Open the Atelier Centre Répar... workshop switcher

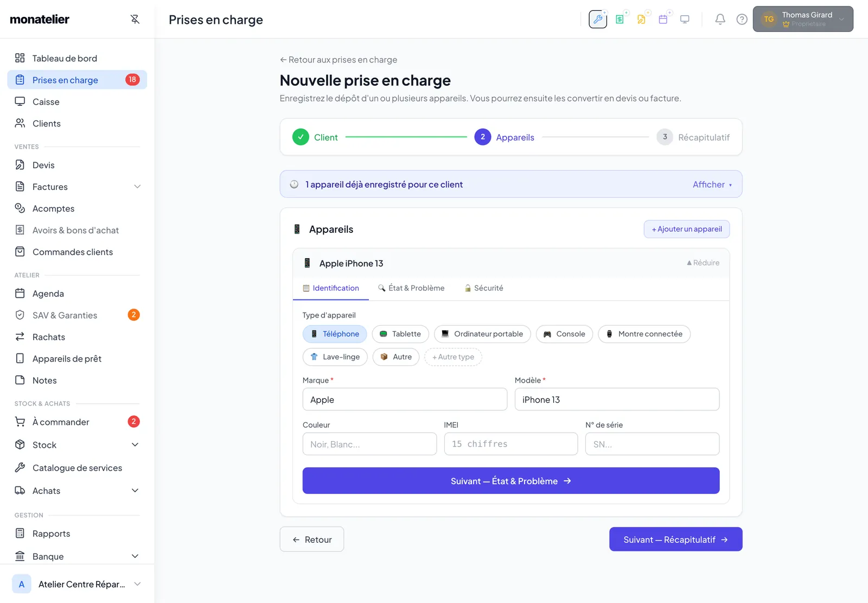pyautogui.click(x=77, y=584)
